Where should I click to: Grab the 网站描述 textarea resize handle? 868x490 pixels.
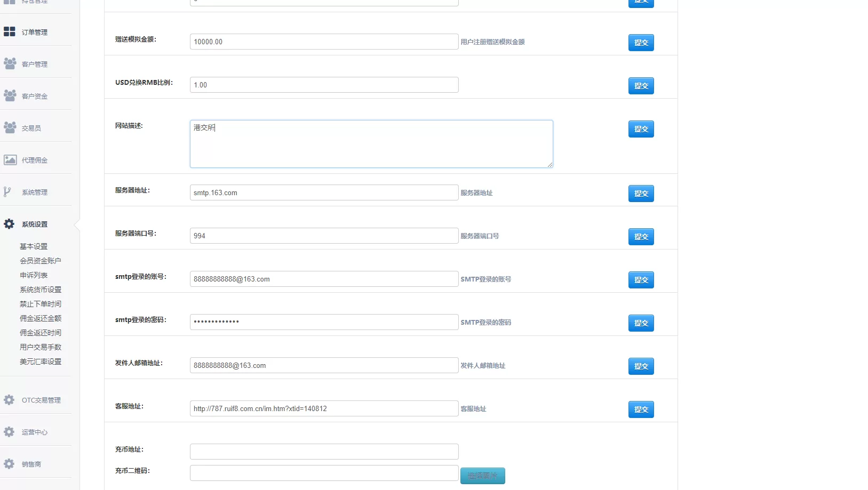(x=550, y=165)
